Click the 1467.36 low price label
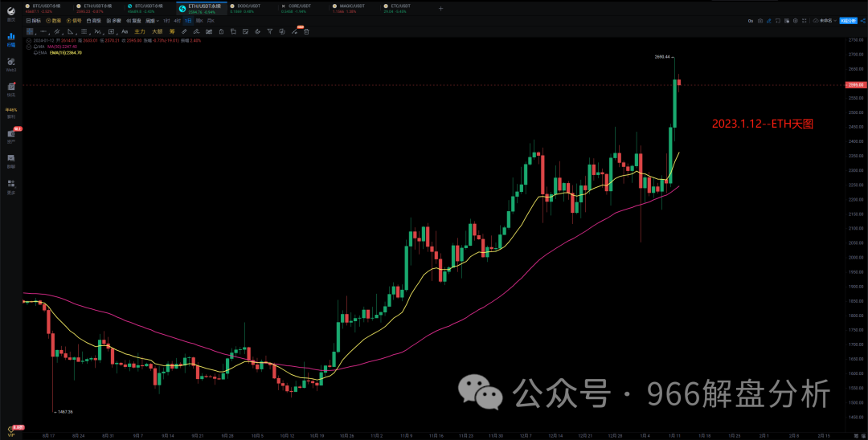The height and width of the screenshot is (440, 868). click(65, 412)
